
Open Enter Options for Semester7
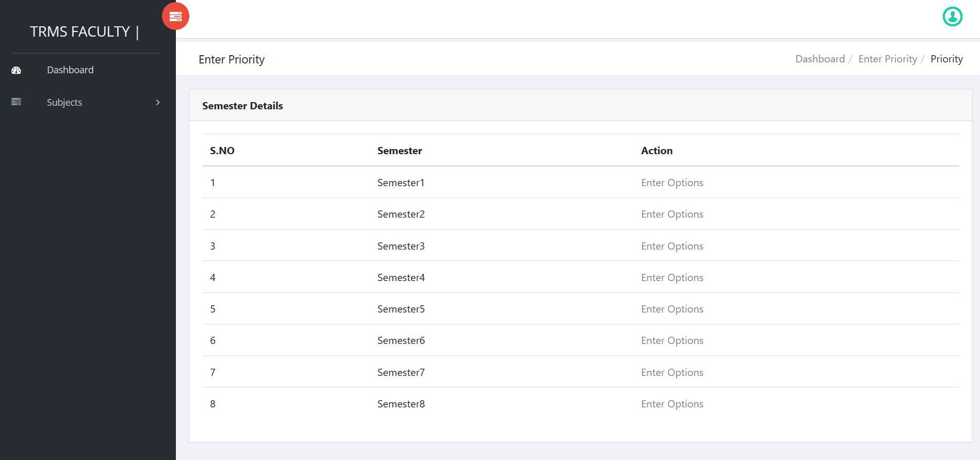pos(672,372)
